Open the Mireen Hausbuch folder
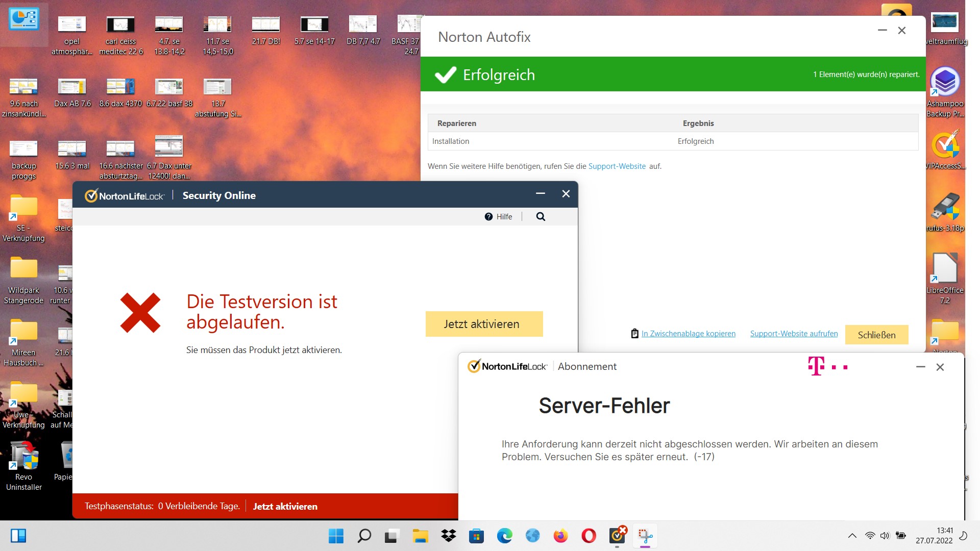 pyautogui.click(x=23, y=342)
